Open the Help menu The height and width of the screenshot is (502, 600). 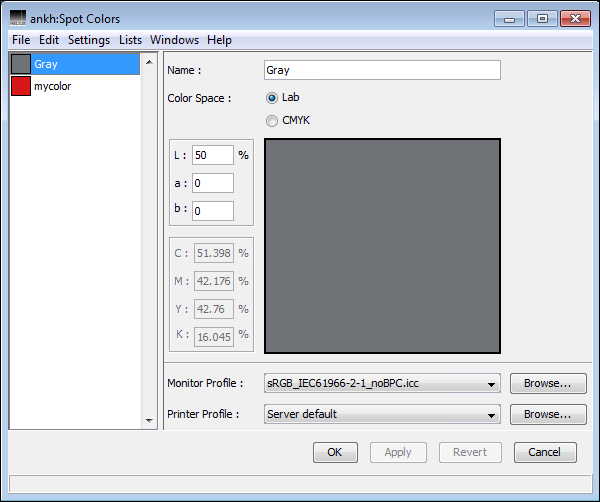219,40
